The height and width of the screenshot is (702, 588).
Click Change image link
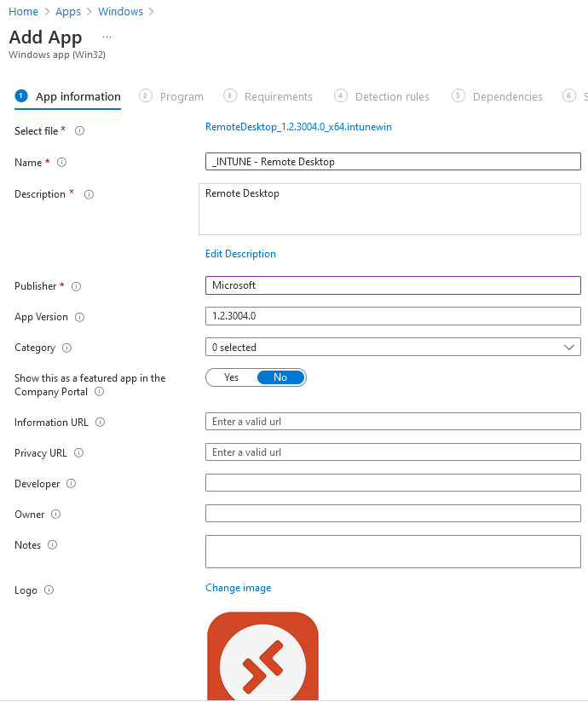point(239,588)
